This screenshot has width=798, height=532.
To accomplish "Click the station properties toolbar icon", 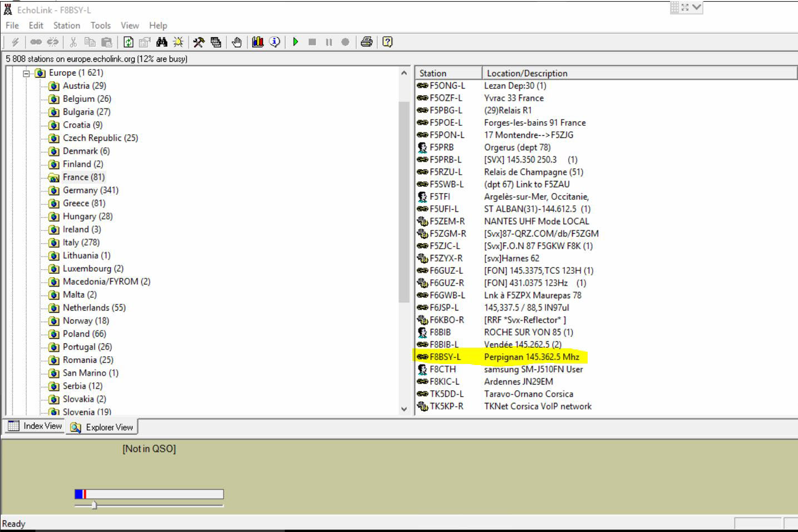I will pyautogui.click(x=145, y=42).
